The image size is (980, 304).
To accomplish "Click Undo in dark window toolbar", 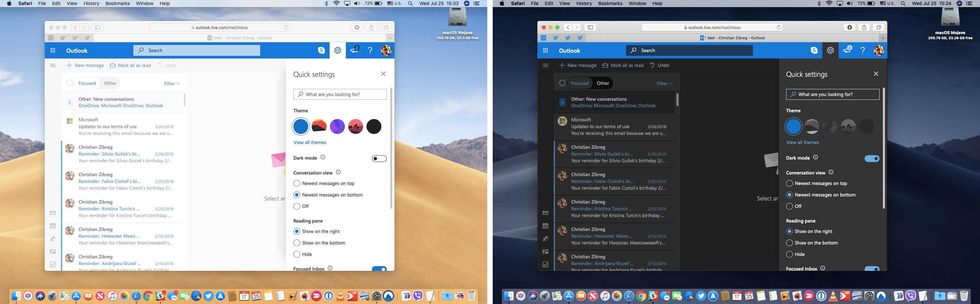I will coord(660,65).
